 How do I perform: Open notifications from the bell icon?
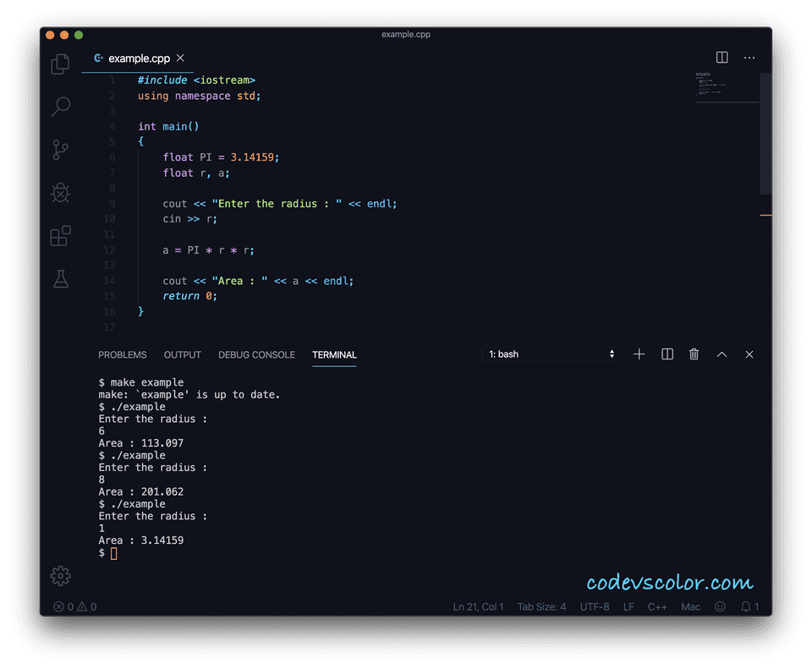(748, 606)
